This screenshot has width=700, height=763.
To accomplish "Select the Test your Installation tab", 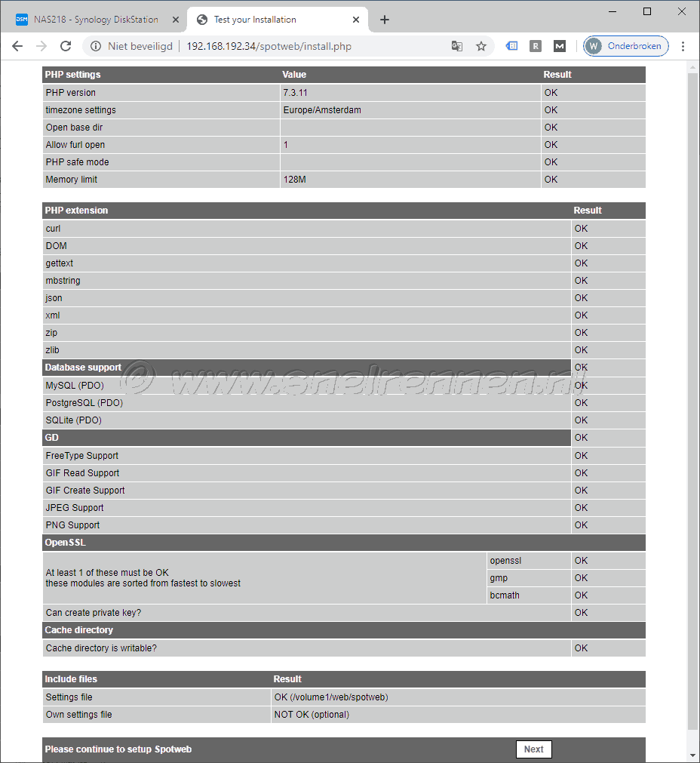I will (x=278, y=20).
